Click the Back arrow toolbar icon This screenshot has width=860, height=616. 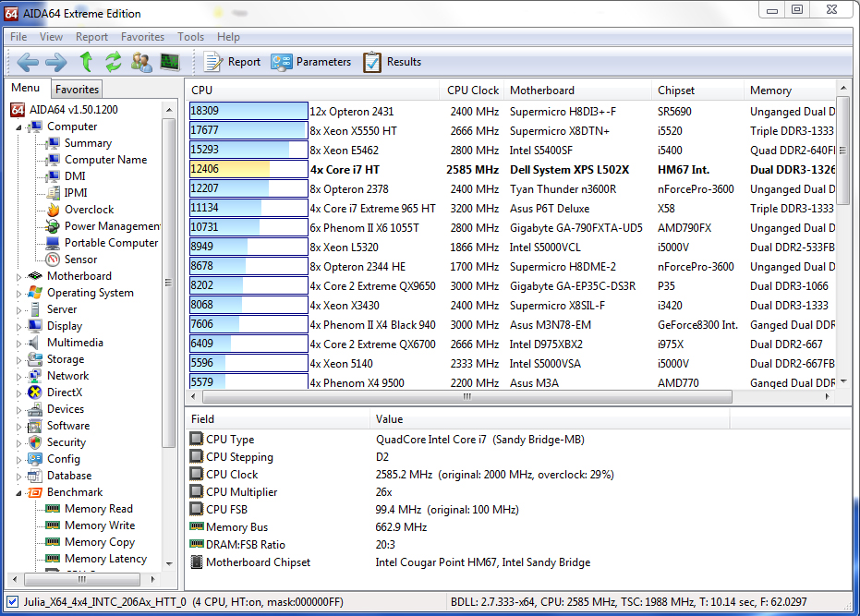[x=28, y=62]
